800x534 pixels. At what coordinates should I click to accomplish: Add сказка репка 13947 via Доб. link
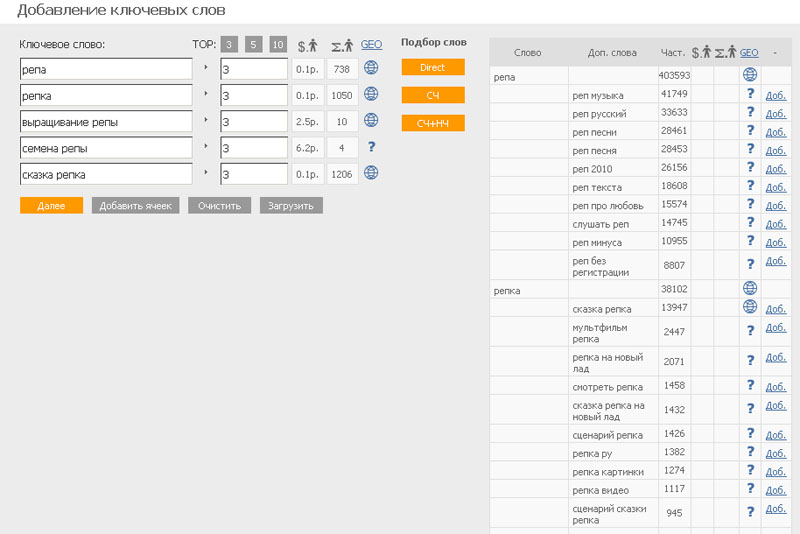click(x=776, y=309)
